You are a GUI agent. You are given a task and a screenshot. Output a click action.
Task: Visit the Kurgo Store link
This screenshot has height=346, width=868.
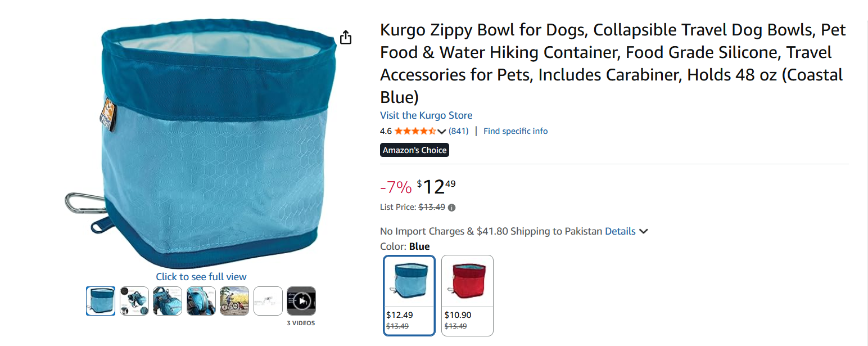click(426, 115)
